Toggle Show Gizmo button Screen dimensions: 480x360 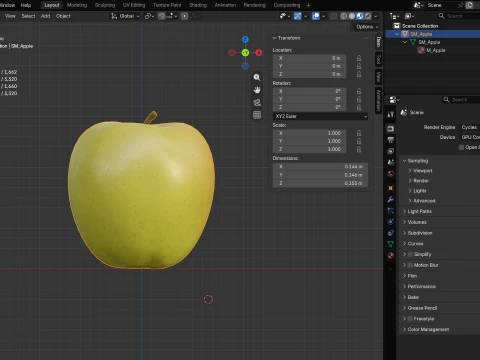[297, 16]
